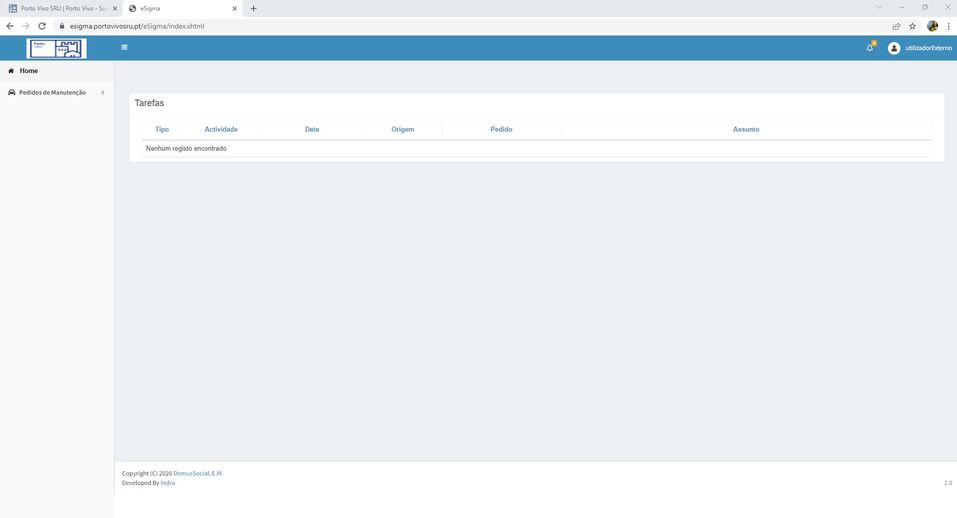957x518 pixels.
Task: Open the Indra developer link
Action: click(x=168, y=482)
